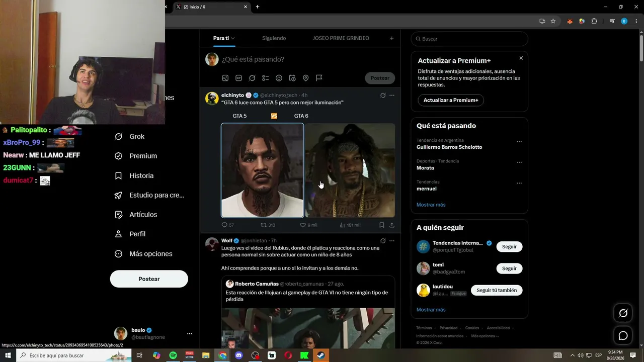Open account menu dots next to baulo

coord(190,333)
